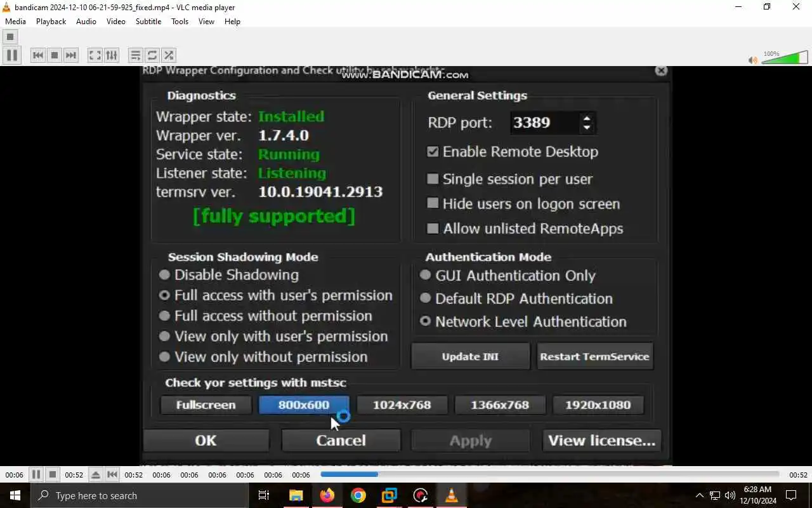Open the Media menu
The width and height of the screenshot is (812, 508).
[15, 21]
